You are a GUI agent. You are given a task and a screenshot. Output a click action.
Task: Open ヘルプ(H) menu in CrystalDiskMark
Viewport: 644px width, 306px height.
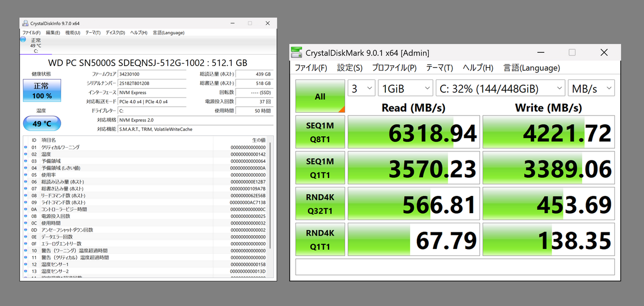[x=478, y=68]
